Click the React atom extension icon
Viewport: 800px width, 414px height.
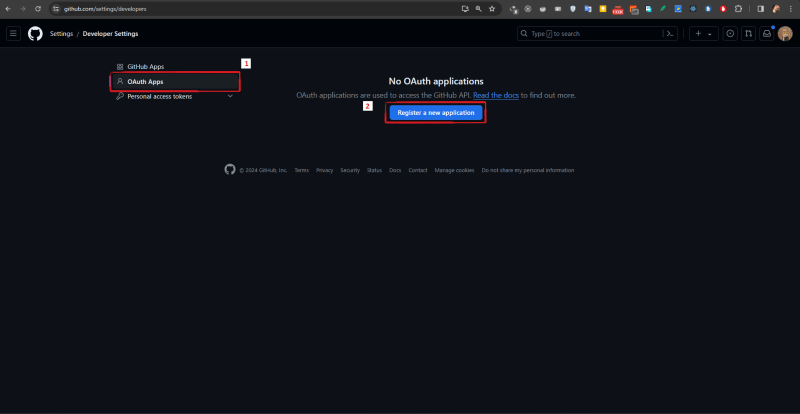[x=693, y=9]
